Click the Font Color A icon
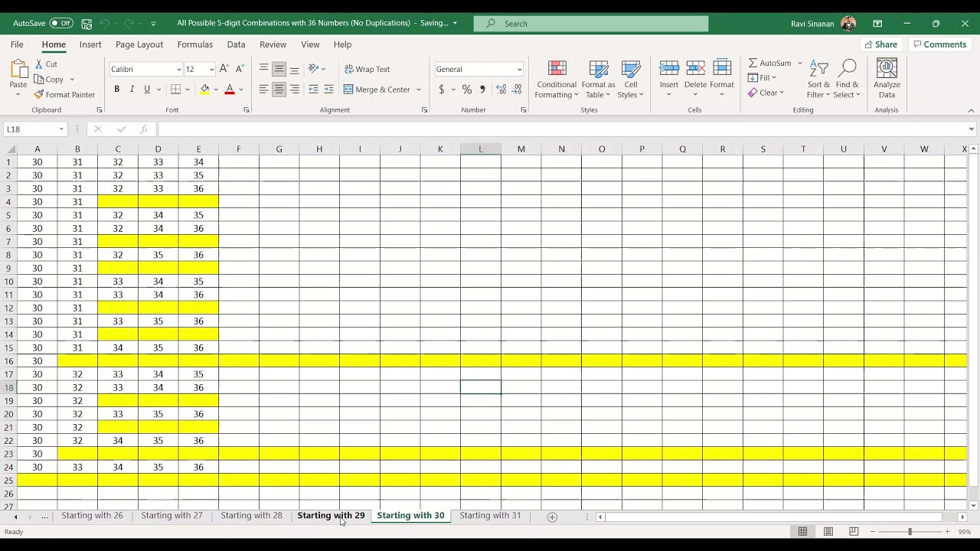The height and width of the screenshot is (551, 980). pos(229,90)
